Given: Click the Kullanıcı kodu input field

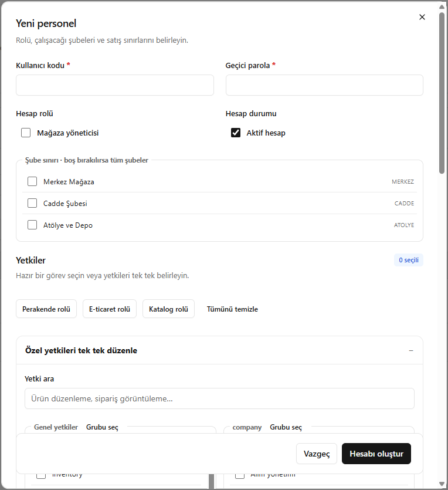Looking at the screenshot, I should pyautogui.click(x=115, y=85).
